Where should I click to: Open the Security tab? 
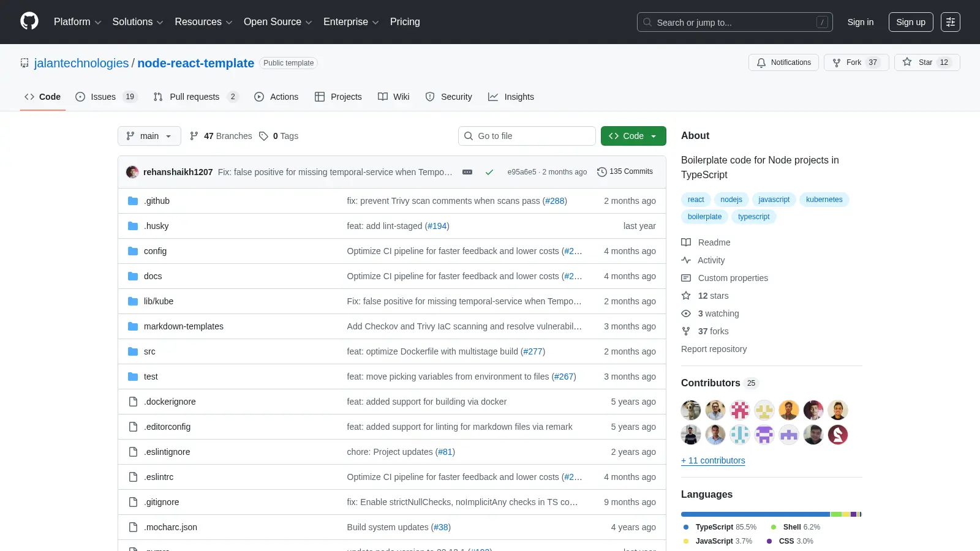(x=449, y=97)
